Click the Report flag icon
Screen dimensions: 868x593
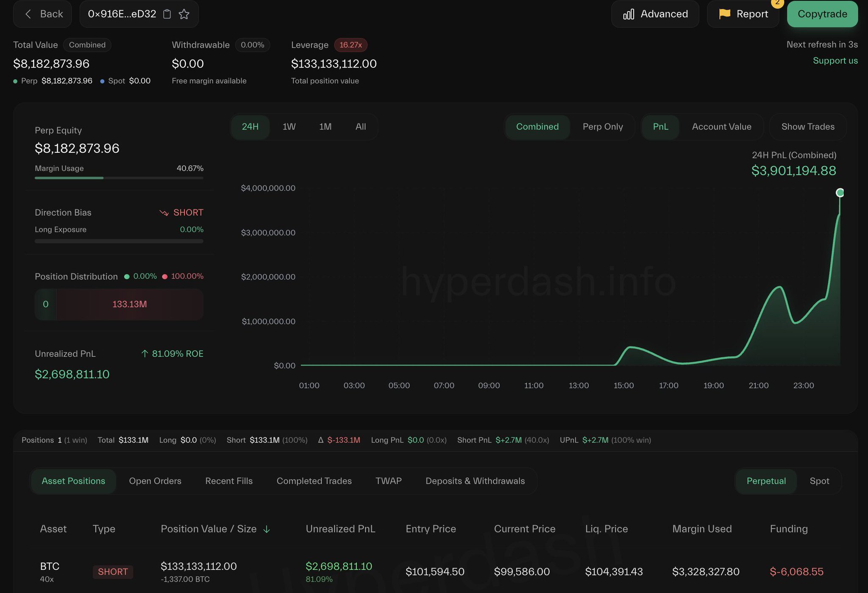(724, 14)
